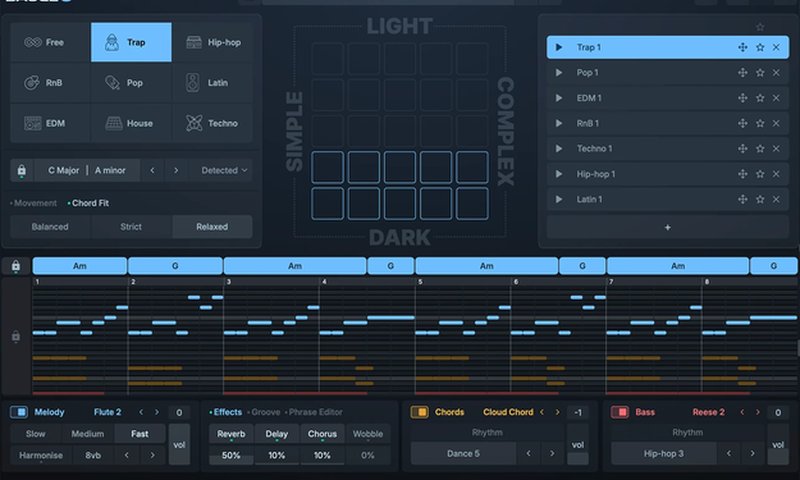Choose the Techno genre style
The height and width of the screenshot is (480, 800).
(213, 123)
